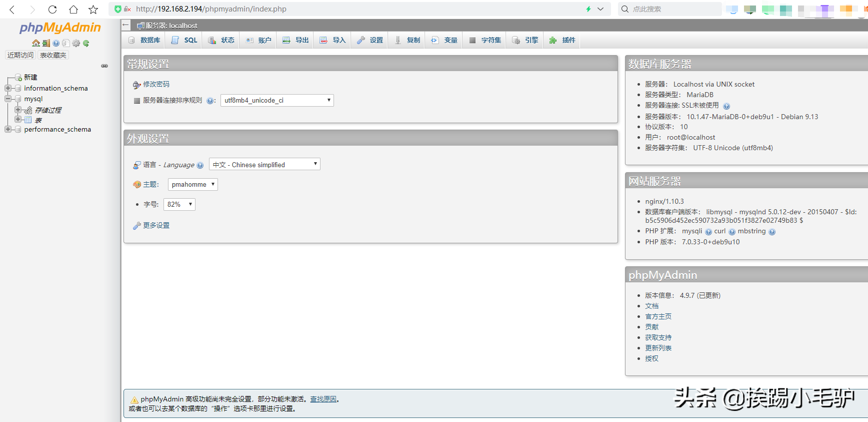Image resolution: width=868 pixels, height=422 pixels.
Task: Open font size dropdown showing 82%
Action: click(x=179, y=204)
